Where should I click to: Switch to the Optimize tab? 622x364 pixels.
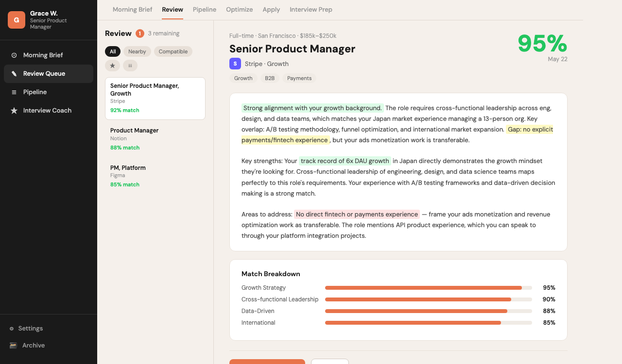pyautogui.click(x=239, y=10)
